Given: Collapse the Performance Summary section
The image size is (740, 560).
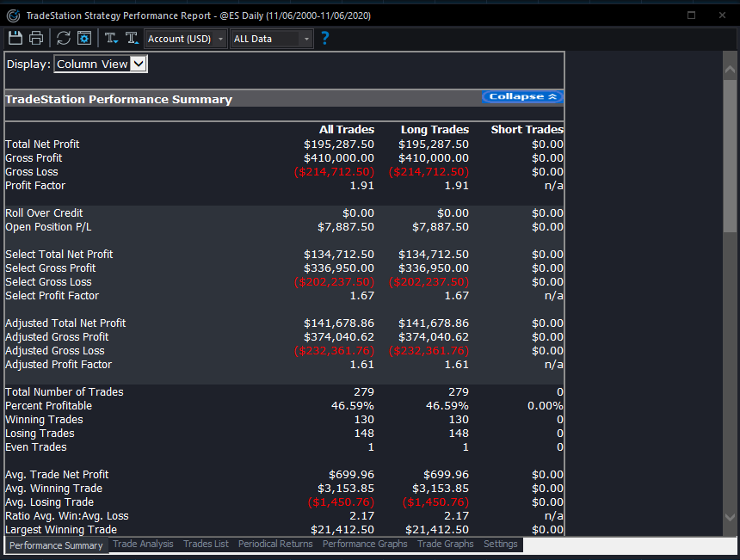Looking at the screenshot, I should tap(522, 96).
